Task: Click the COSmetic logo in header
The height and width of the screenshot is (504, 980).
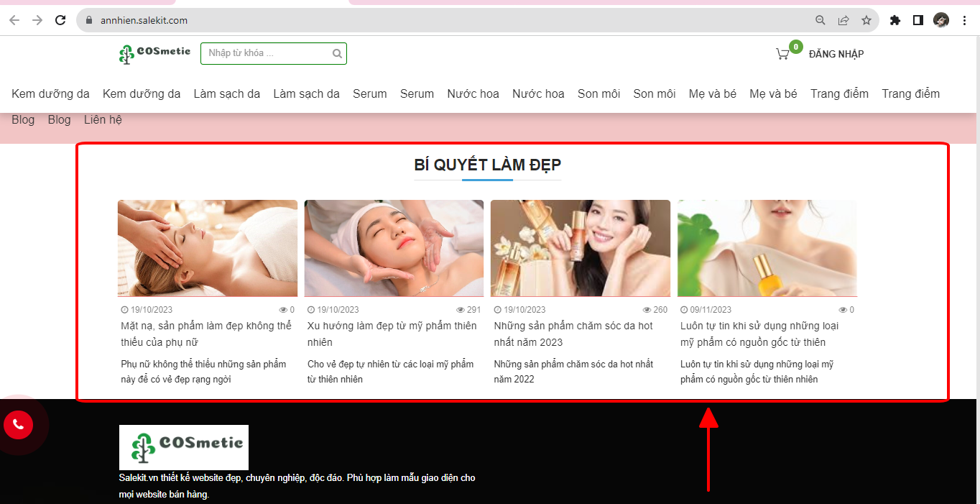Action: click(154, 54)
